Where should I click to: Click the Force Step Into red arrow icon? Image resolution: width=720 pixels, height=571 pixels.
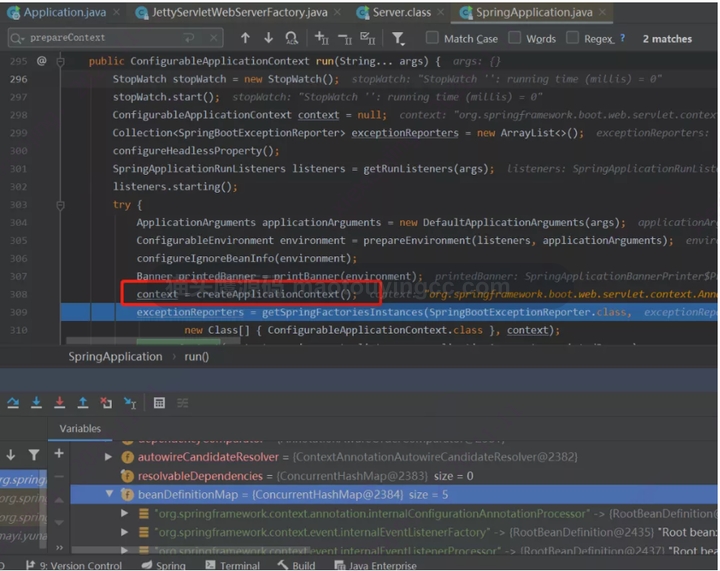coord(60,403)
